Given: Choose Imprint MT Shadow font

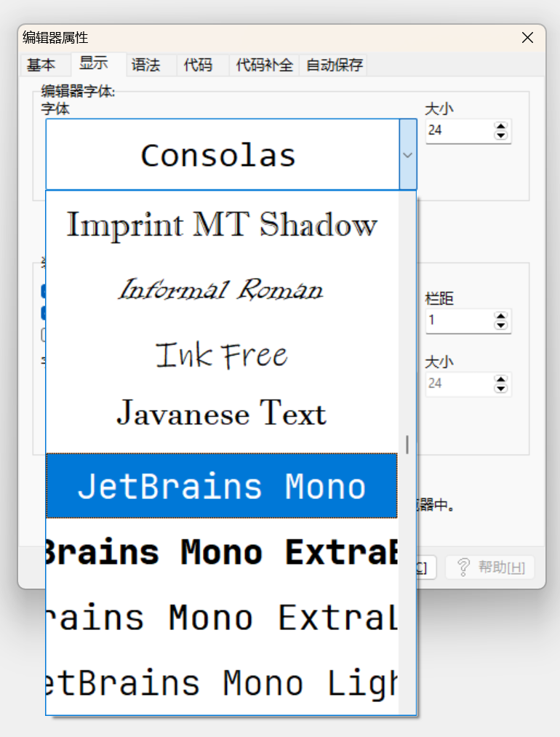Looking at the screenshot, I should pos(222,224).
